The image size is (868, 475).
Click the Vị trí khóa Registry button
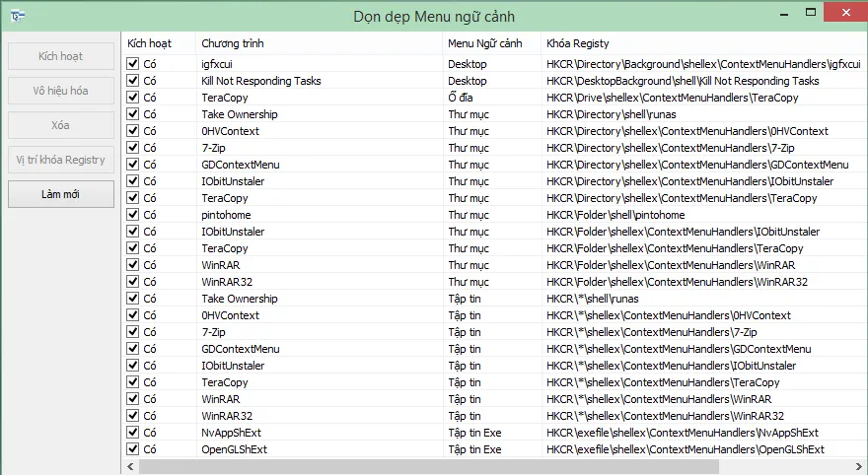[x=61, y=160]
